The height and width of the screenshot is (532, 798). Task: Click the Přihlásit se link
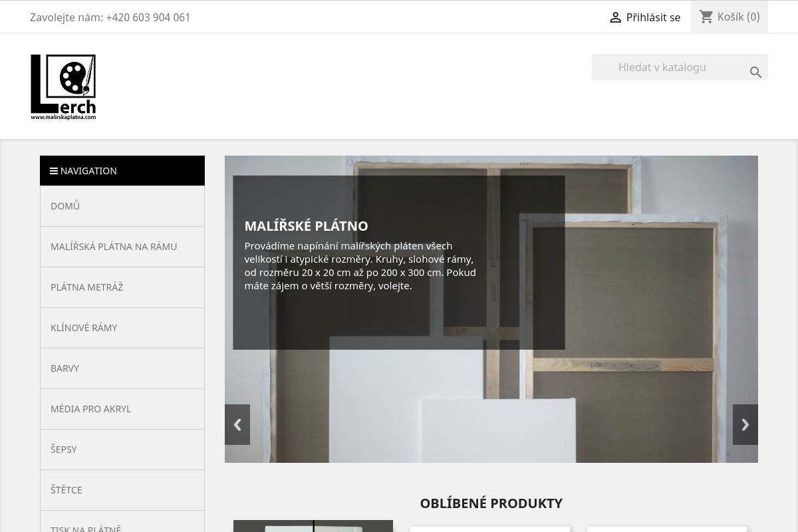[x=653, y=17]
